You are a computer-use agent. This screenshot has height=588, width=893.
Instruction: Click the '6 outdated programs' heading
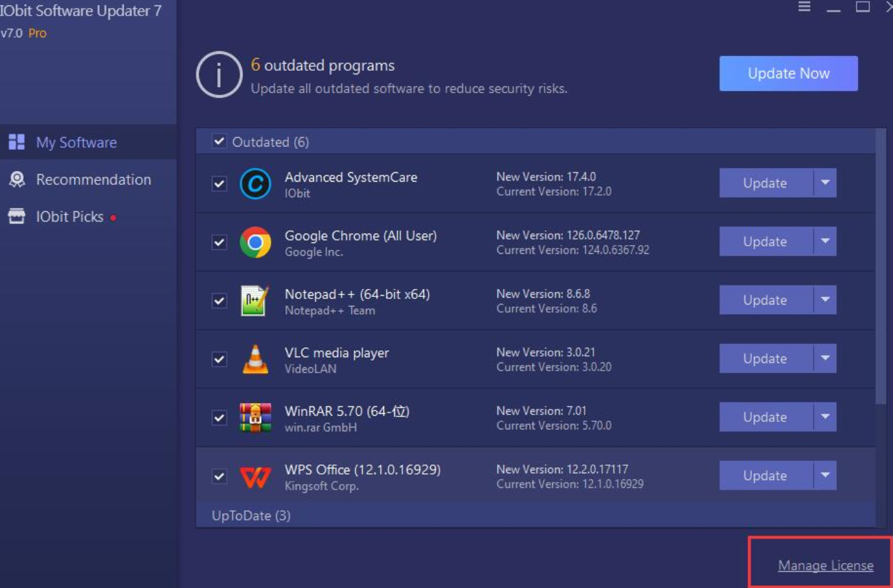coord(323,65)
